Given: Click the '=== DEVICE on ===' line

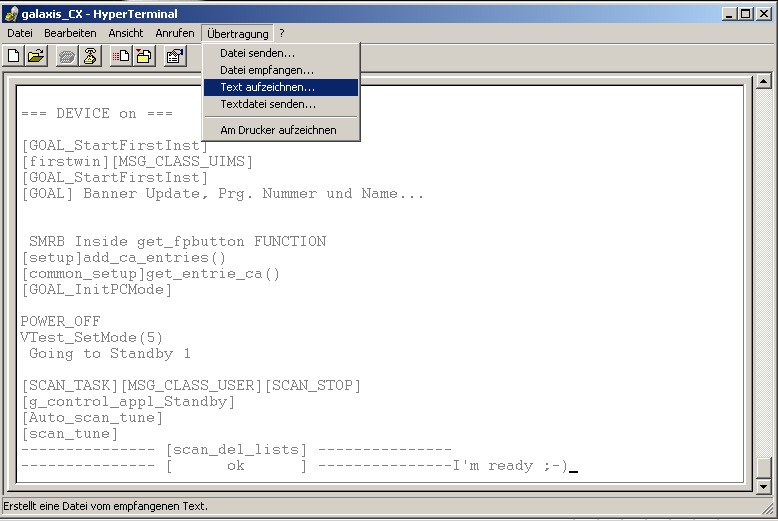Looking at the screenshot, I should click(x=97, y=114).
